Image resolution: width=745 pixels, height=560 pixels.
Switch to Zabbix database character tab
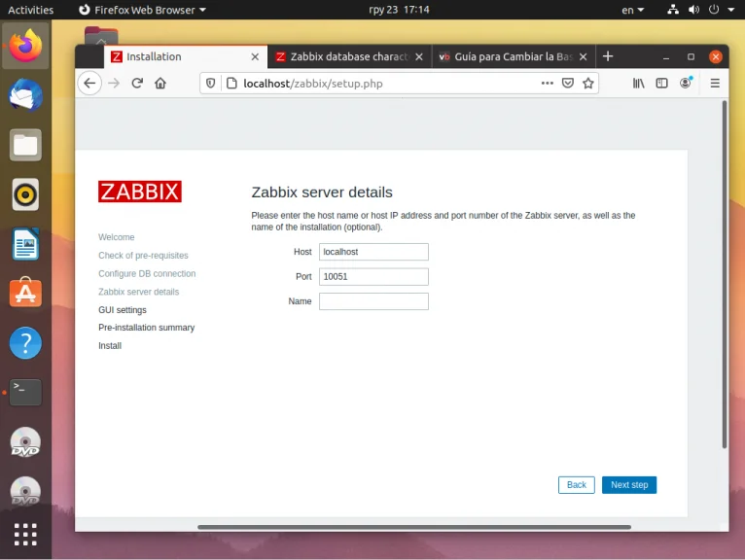[x=349, y=57]
